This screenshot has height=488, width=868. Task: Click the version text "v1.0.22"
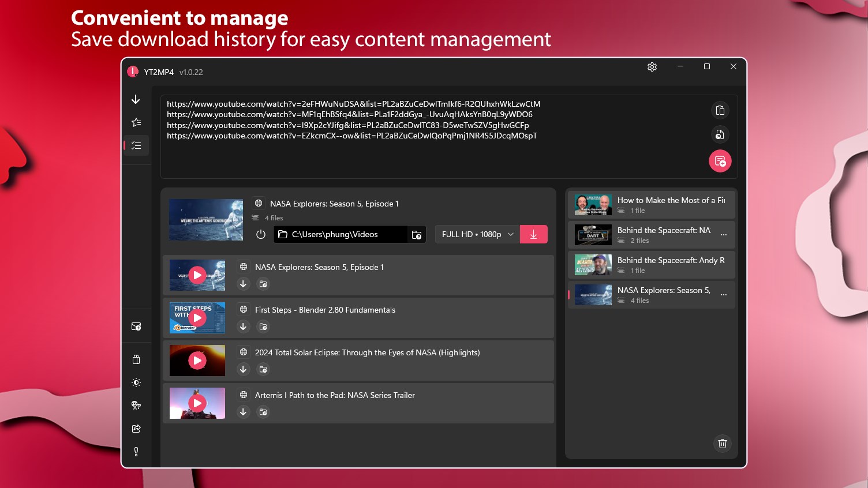tap(191, 72)
